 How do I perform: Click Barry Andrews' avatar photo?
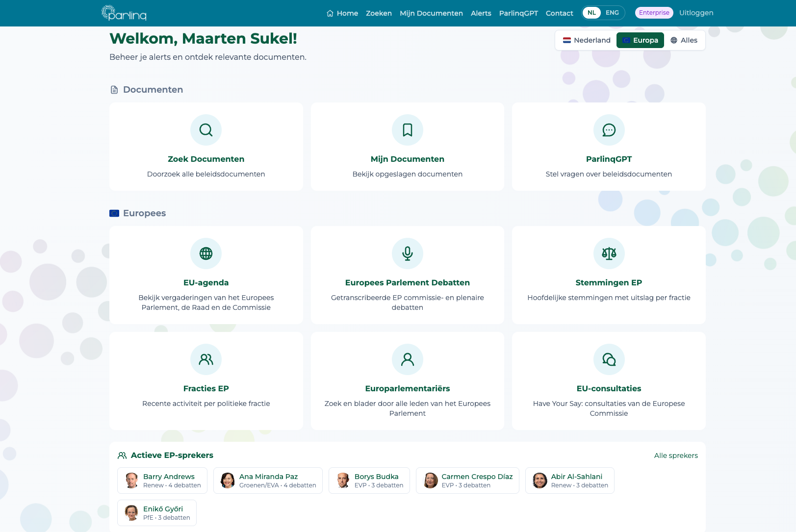[x=131, y=481]
